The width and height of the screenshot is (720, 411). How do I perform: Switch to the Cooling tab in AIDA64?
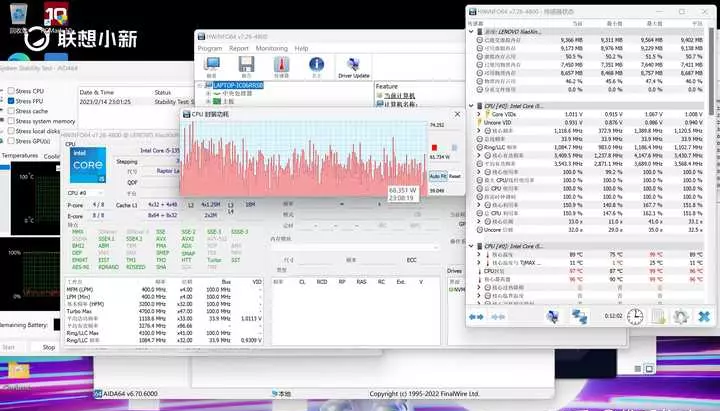point(52,156)
